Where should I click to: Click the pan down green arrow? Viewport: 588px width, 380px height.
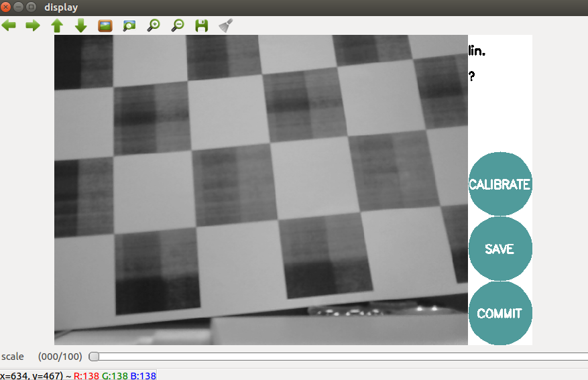click(x=81, y=25)
